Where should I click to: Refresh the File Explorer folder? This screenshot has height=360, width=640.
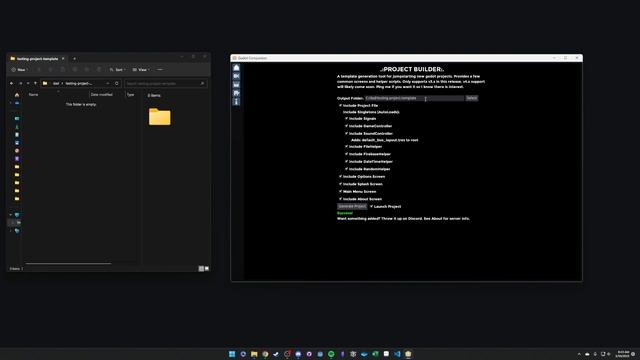point(117,83)
